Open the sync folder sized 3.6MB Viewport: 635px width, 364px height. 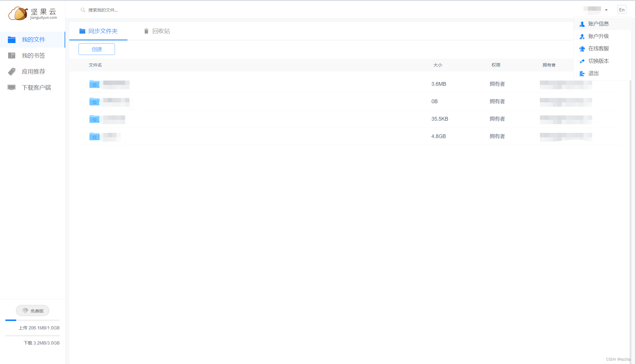94,84
